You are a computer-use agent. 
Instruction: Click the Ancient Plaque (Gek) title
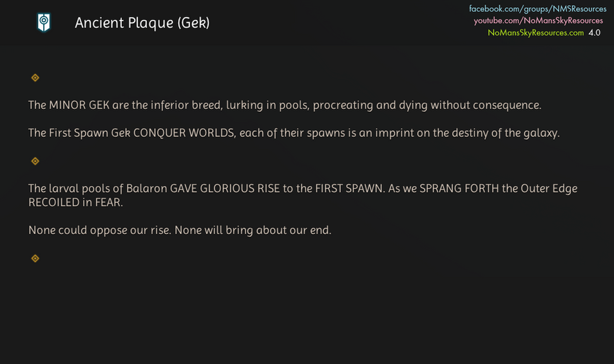pos(142,23)
